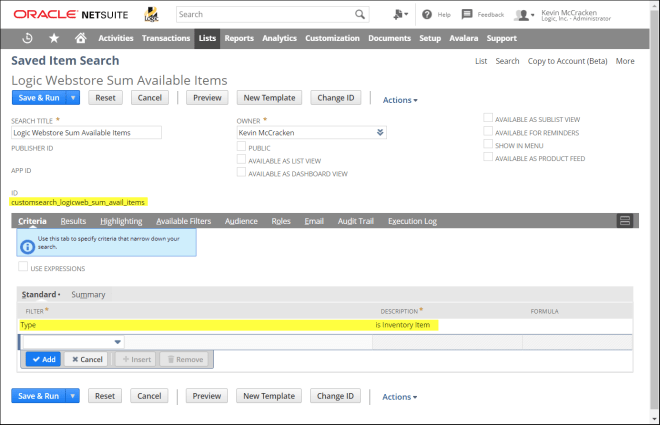Viewport: 660px width, 425px height.
Task: Open the Audience tab
Action: coord(241,221)
